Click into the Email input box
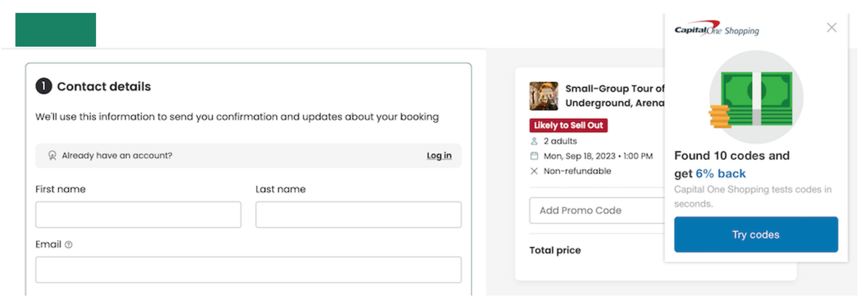The width and height of the screenshot is (868, 306). point(248,270)
